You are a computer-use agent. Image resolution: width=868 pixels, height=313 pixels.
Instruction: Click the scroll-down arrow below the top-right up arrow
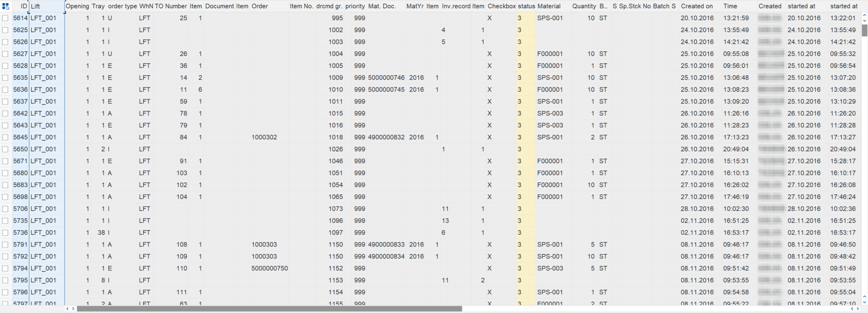(864, 21)
